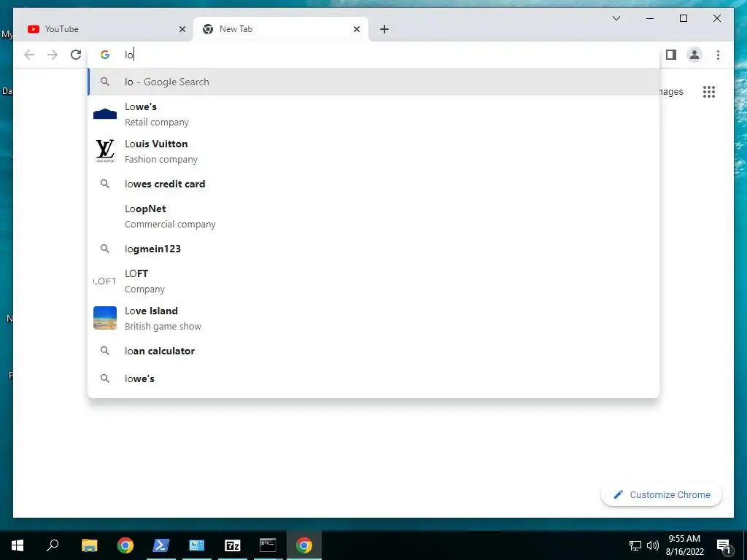747x560 pixels.
Task: Close the New Tab tab
Action: tap(356, 29)
